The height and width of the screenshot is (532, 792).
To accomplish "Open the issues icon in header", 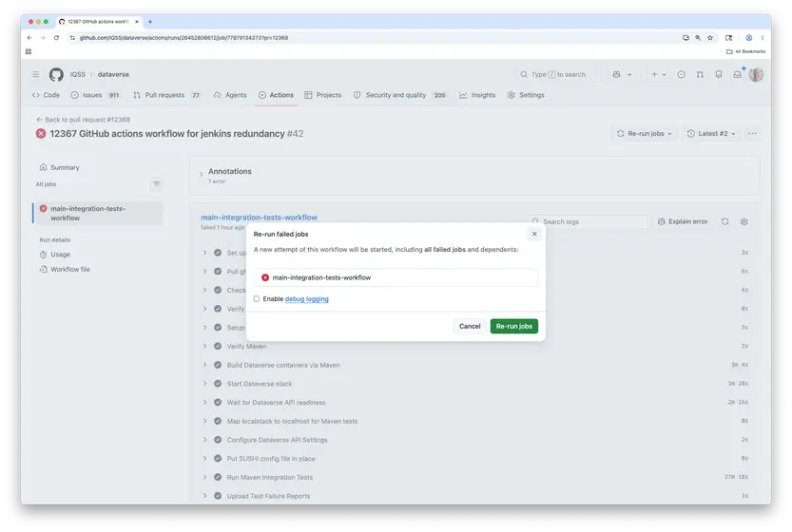I will (x=681, y=75).
